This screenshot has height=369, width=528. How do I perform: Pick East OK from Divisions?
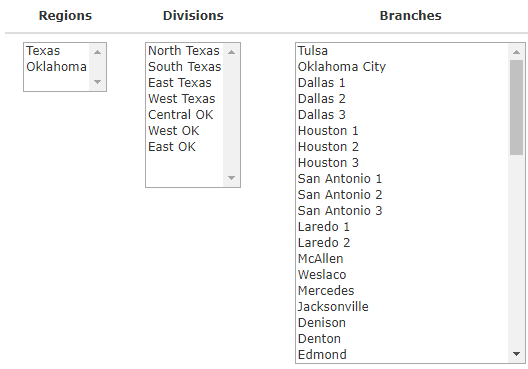coord(185,147)
